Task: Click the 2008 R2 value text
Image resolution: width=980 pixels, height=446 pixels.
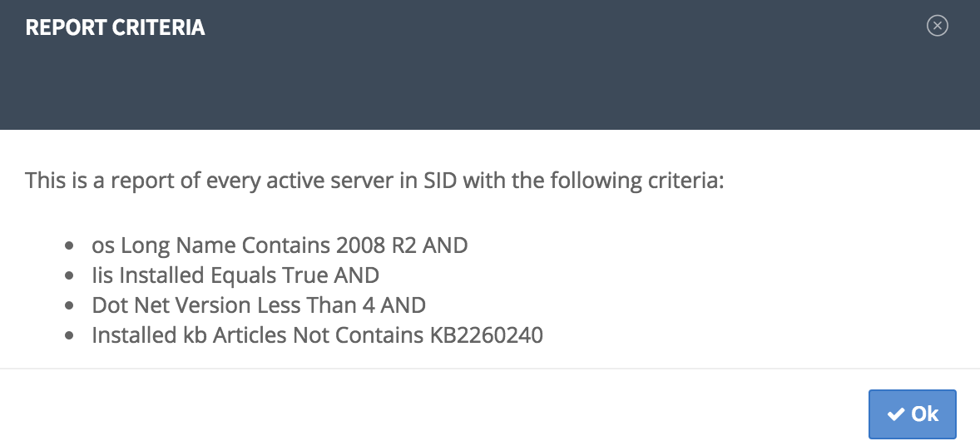Action: [376, 245]
